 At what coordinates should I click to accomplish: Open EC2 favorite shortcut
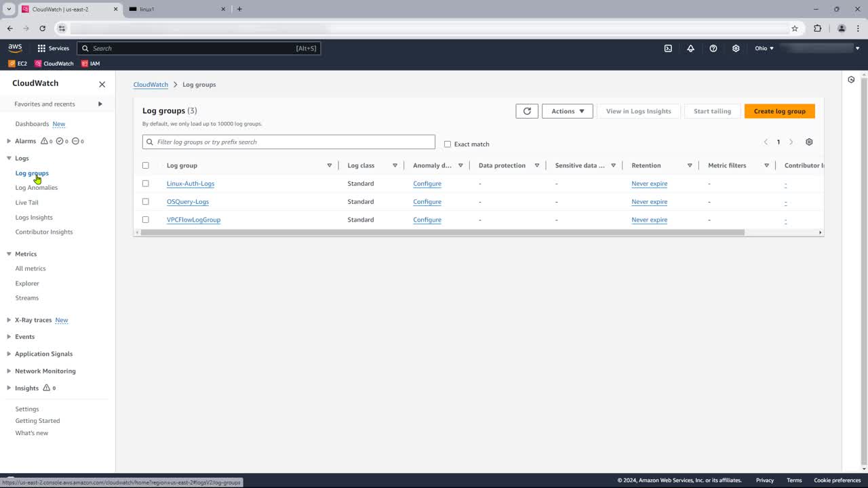[x=18, y=64]
